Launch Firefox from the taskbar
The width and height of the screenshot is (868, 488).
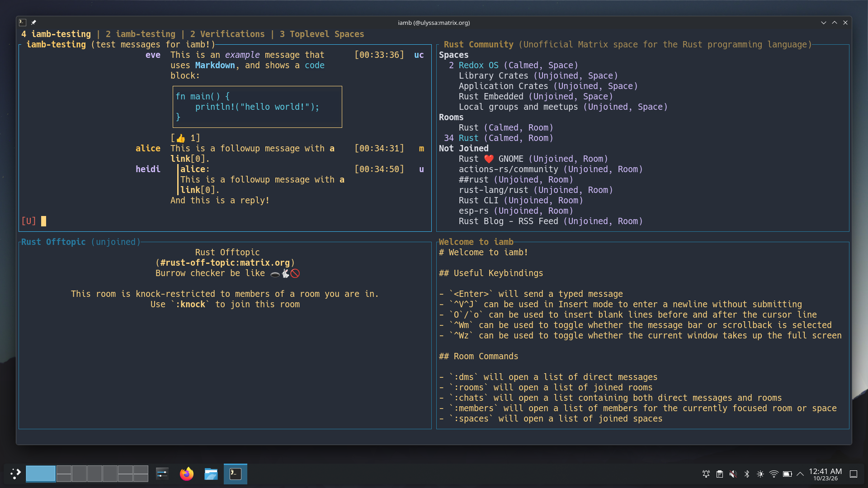[187, 474]
